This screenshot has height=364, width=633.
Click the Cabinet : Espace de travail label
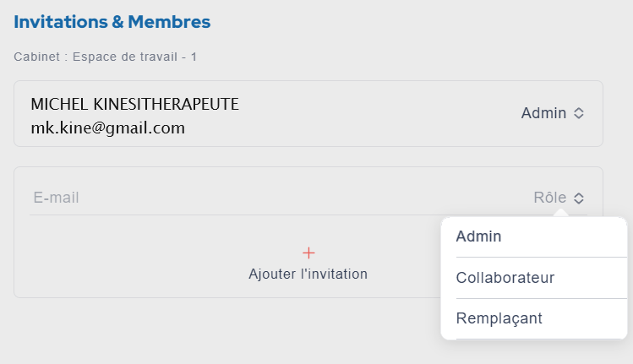point(105,57)
